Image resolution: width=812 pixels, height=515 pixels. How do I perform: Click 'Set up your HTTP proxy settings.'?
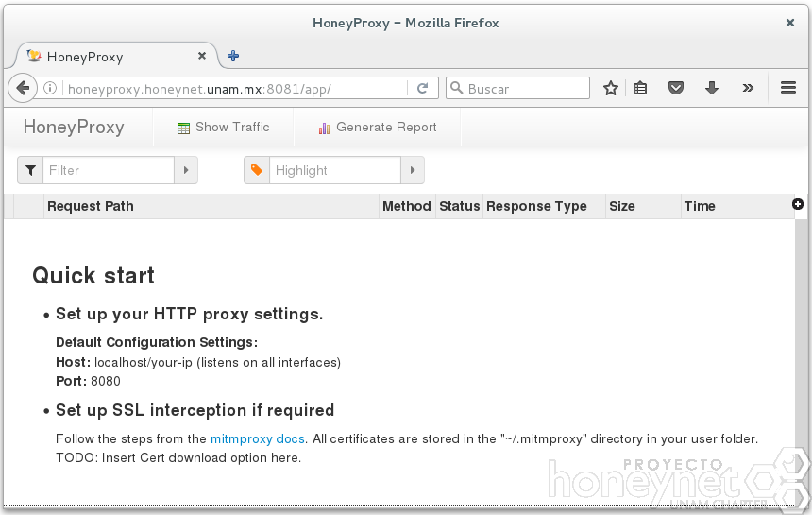click(189, 314)
